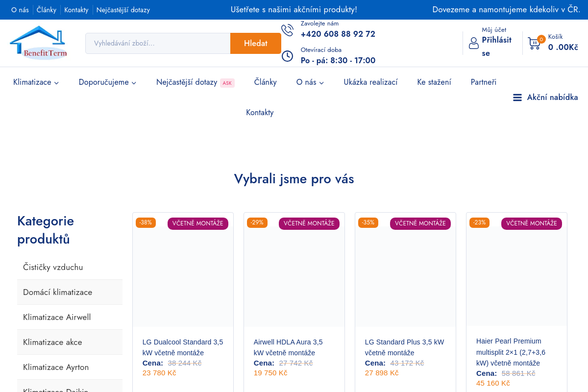Click the -38% discount badge
The width and height of the screenshot is (588, 392).
click(x=146, y=222)
